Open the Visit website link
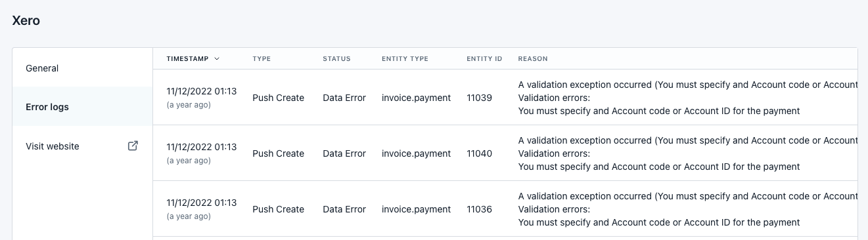 (x=82, y=146)
